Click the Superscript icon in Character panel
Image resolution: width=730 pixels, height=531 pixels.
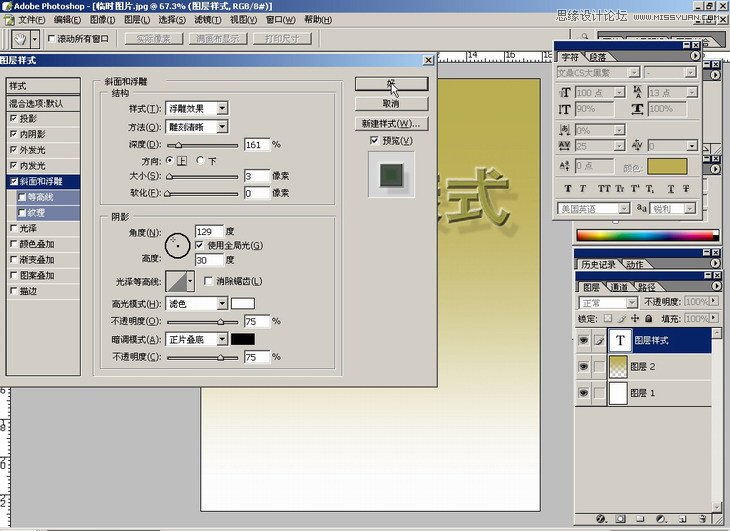tap(635, 188)
